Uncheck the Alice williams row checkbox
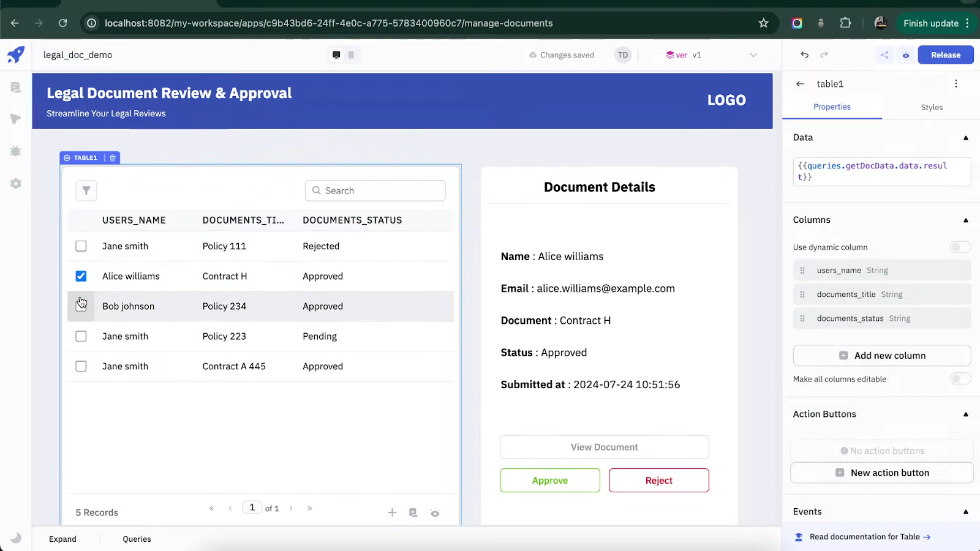 coord(81,276)
